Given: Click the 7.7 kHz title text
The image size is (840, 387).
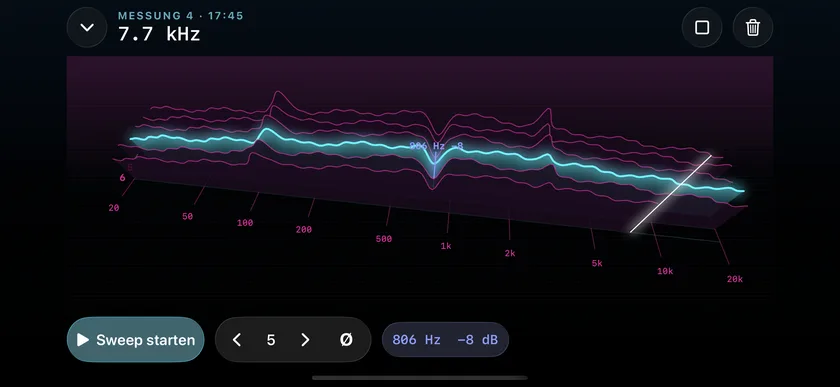Looking at the screenshot, I should point(159,34).
